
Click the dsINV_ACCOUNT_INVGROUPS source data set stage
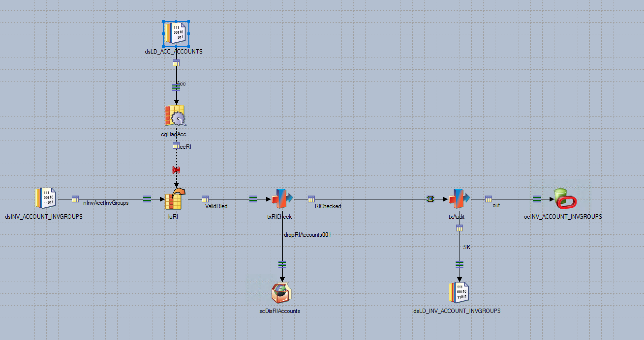46,198
